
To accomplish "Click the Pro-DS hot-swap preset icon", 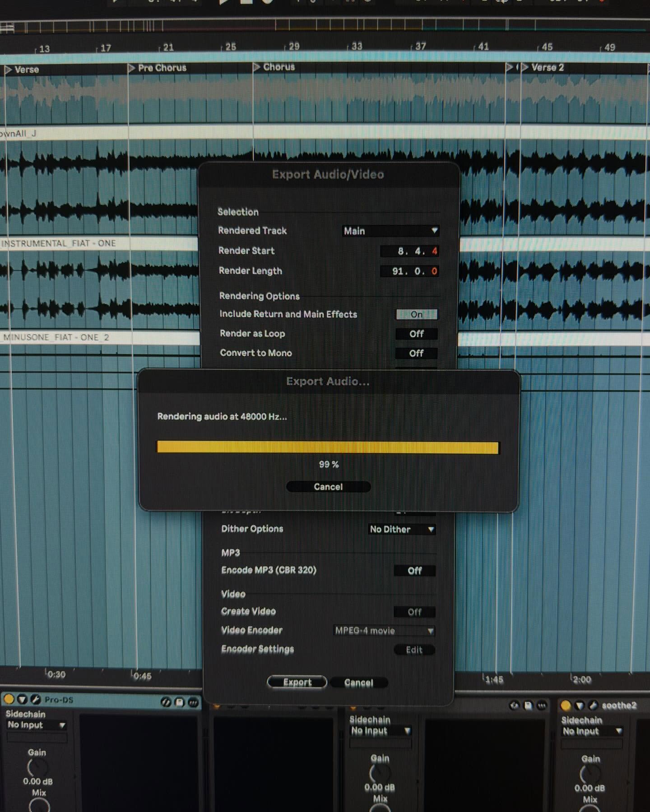I will [166, 702].
